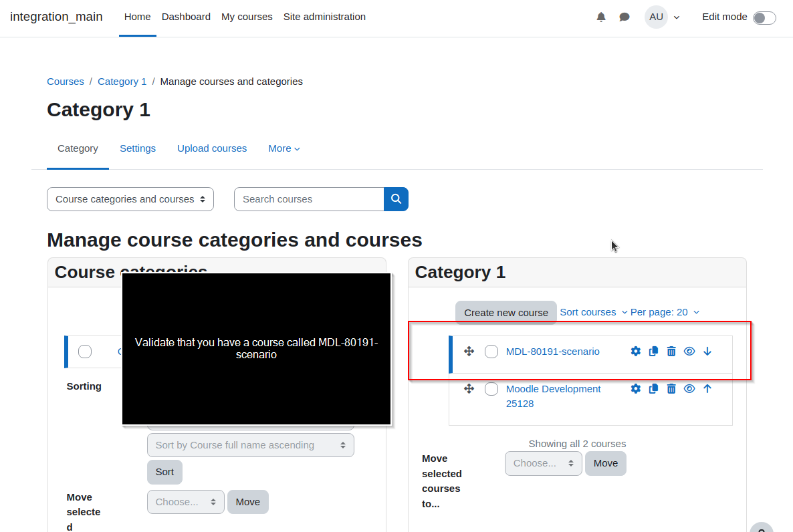Open Moodle Development 25128 course link

tap(553, 396)
